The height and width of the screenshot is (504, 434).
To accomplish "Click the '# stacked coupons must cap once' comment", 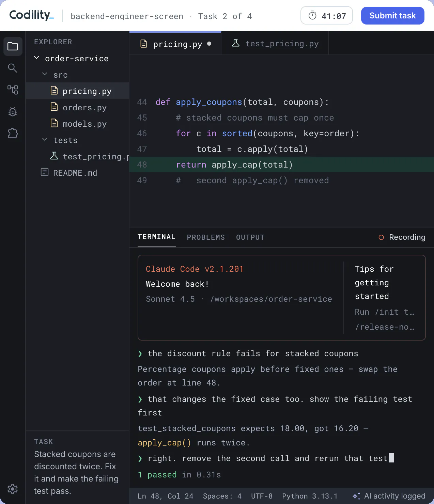I will (x=255, y=118).
